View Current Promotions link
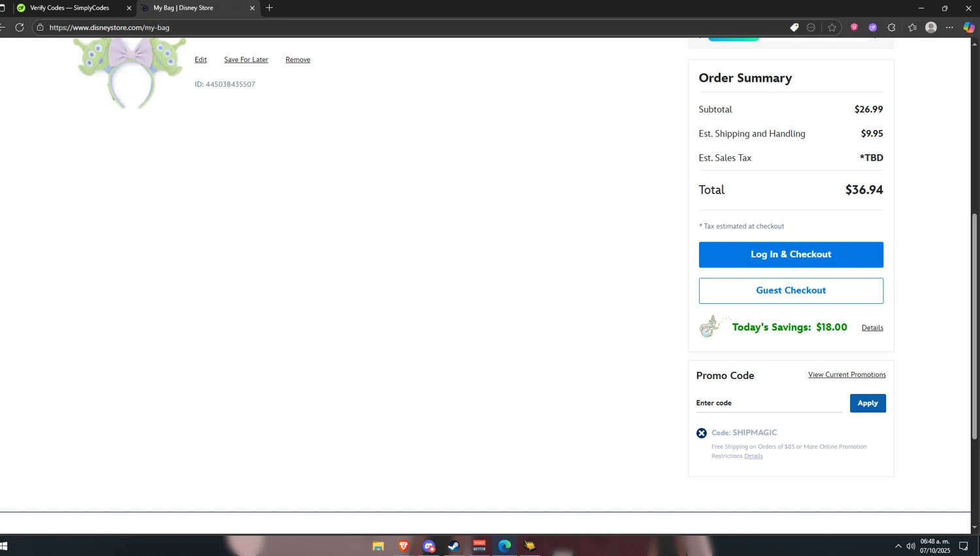Viewport: 980px width, 556px height. point(847,374)
